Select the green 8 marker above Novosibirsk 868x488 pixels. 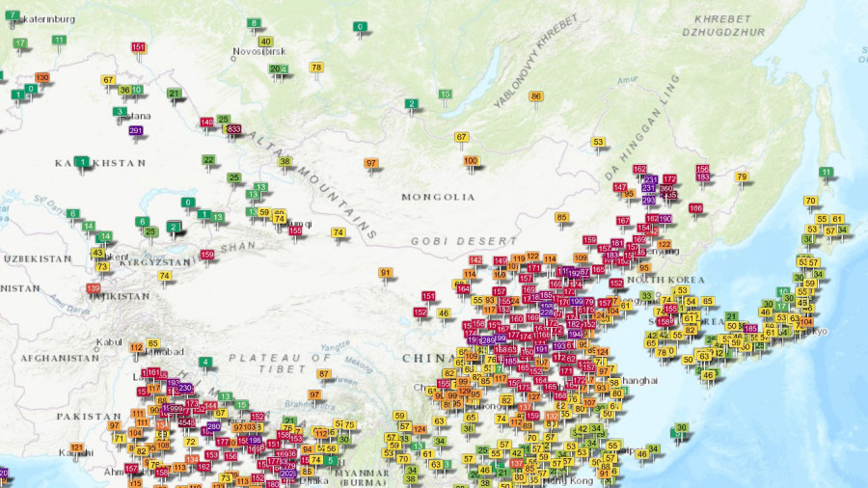pos(254,22)
